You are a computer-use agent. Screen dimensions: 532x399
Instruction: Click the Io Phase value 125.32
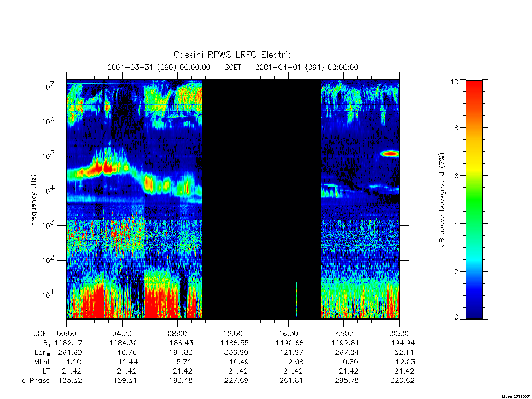pos(70,381)
